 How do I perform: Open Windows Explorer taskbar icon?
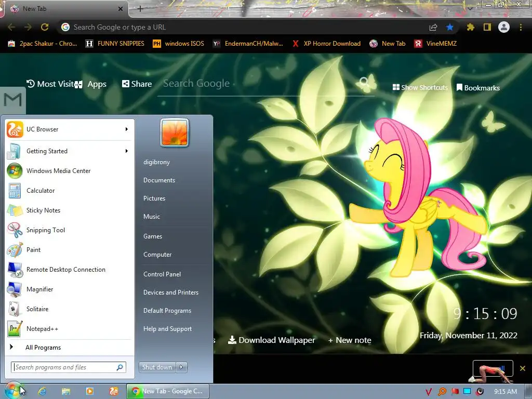click(x=66, y=391)
